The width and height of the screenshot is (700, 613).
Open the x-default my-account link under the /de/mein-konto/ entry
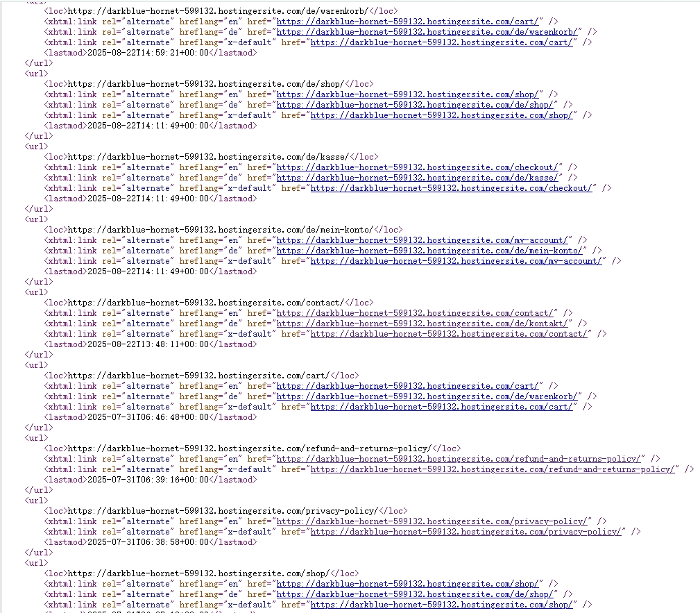456,261
